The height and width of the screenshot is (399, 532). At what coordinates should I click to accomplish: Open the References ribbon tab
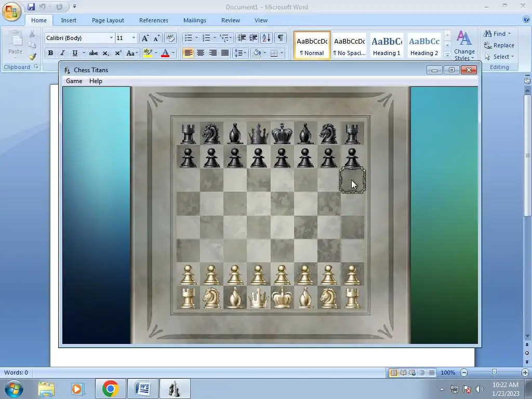pos(154,20)
